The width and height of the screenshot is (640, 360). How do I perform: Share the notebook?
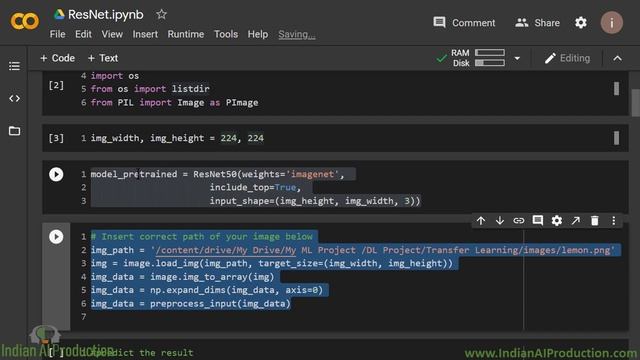537,23
